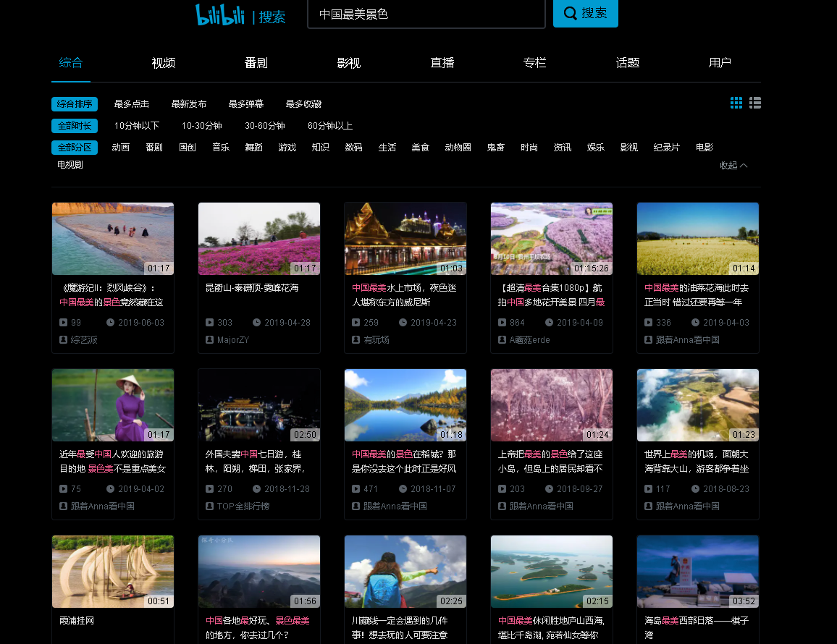Click play count icon next to 99
The image size is (837, 644).
pyautogui.click(x=63, y=323)
